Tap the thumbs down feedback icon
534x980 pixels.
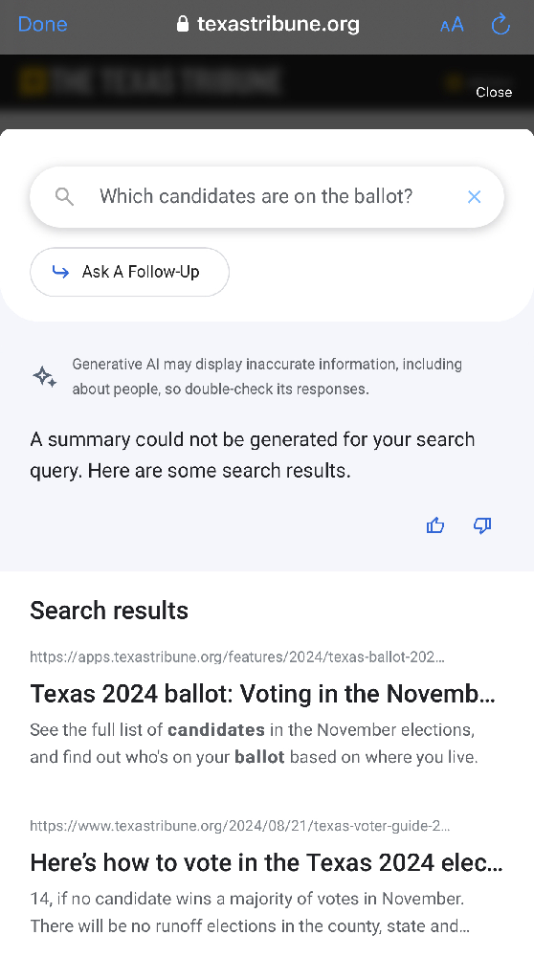pyautogui.click(x=482, y=525)
